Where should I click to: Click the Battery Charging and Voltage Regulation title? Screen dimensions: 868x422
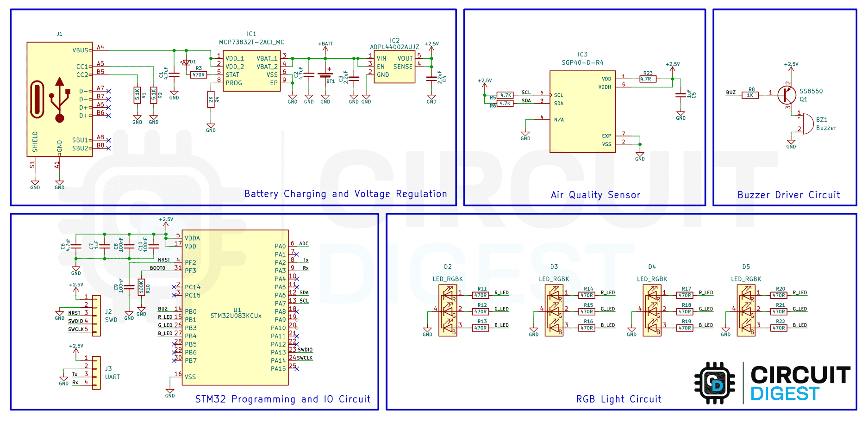[345, 194]
